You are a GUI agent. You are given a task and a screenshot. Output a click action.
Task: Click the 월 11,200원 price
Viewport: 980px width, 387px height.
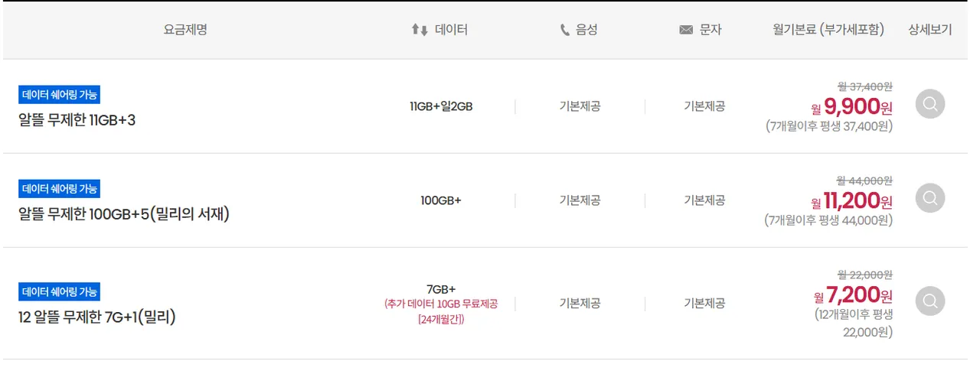852,201
